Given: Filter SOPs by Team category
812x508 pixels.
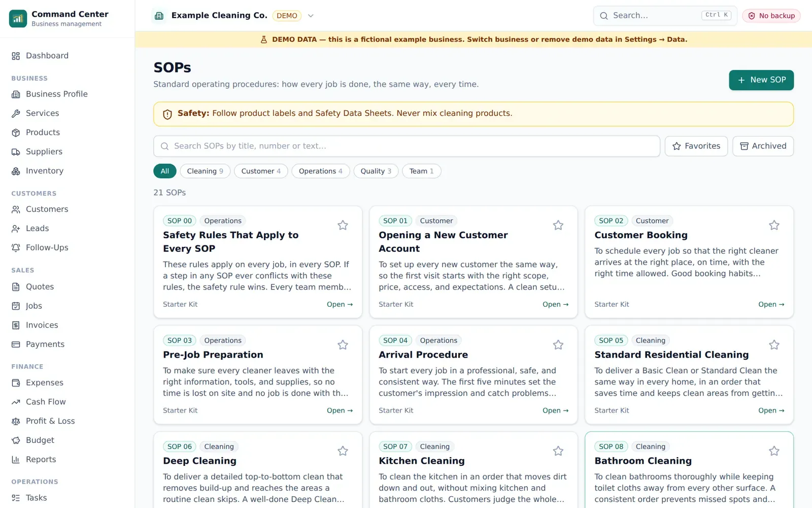Looking at the screenshot, I should (x=422, y=171).
